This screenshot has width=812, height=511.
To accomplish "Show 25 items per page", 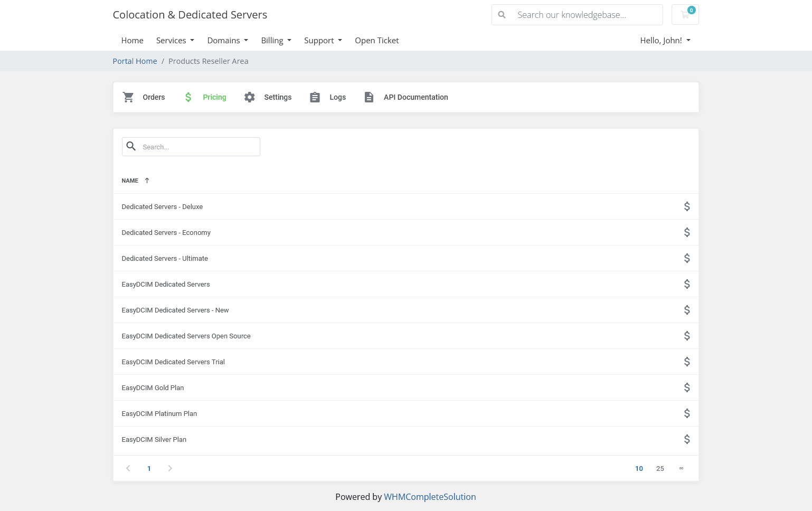I will (x=660, y=468).
